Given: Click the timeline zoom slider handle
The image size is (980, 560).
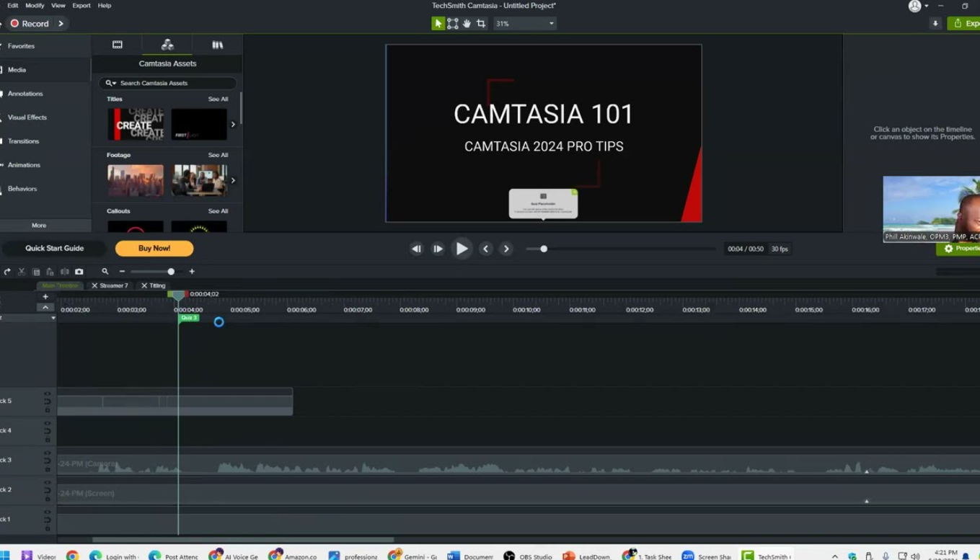Looking at the screenshot, I should 171,272.
